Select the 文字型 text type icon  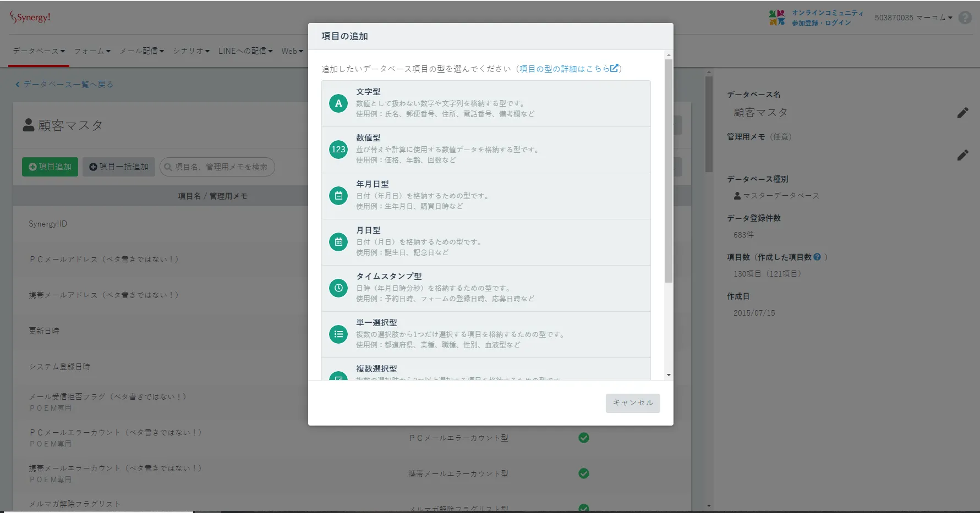tap(338, 103)
